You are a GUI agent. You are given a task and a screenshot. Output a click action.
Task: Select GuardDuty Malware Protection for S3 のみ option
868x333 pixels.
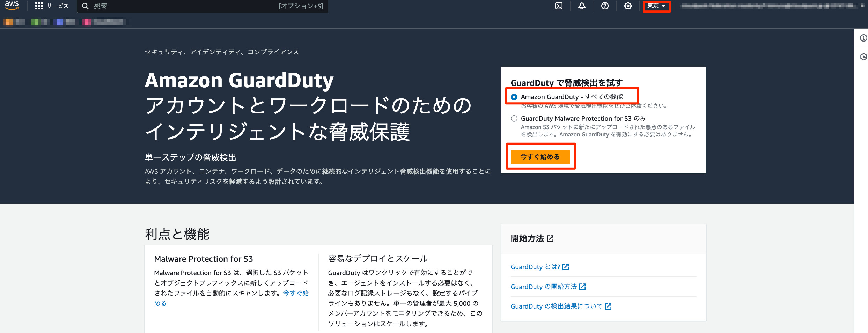(x=514, y=119)
